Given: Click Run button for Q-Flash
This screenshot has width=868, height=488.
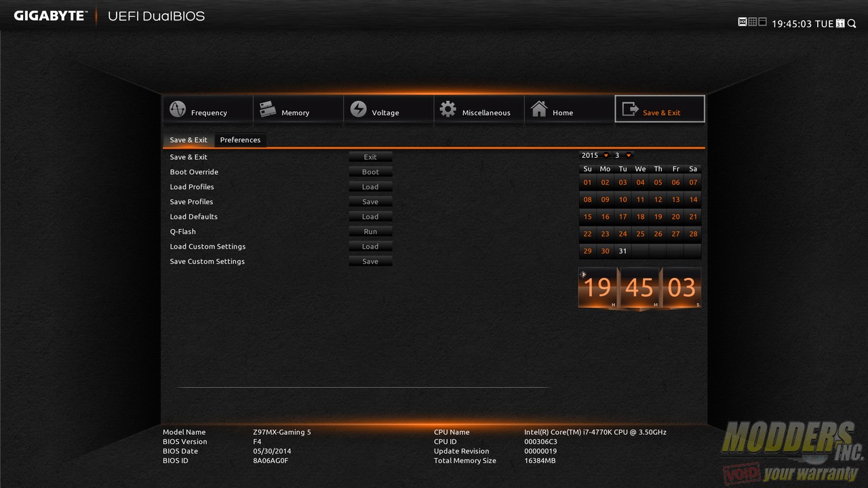Looking at the screenshot, I should (x=370, y=232).
